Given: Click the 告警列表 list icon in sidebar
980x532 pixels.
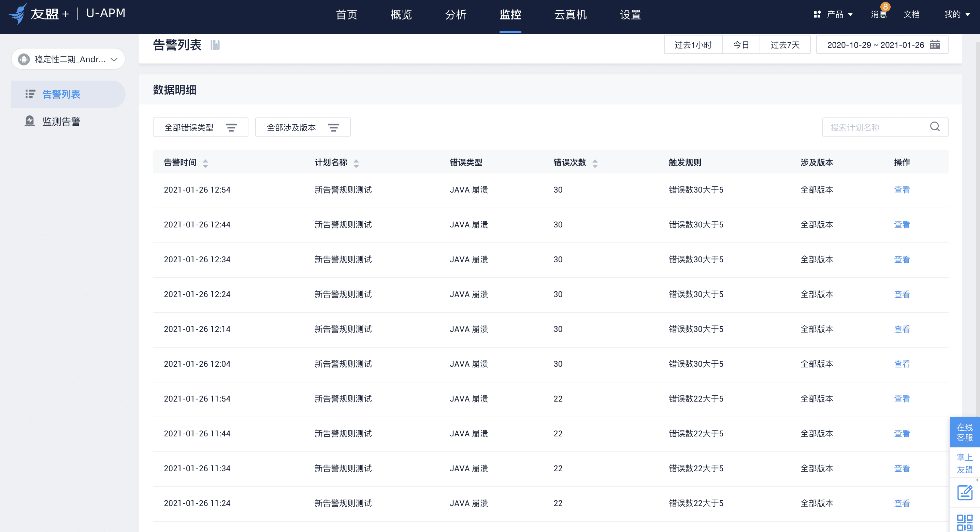Looking at the screenshot, I should 30,94.
